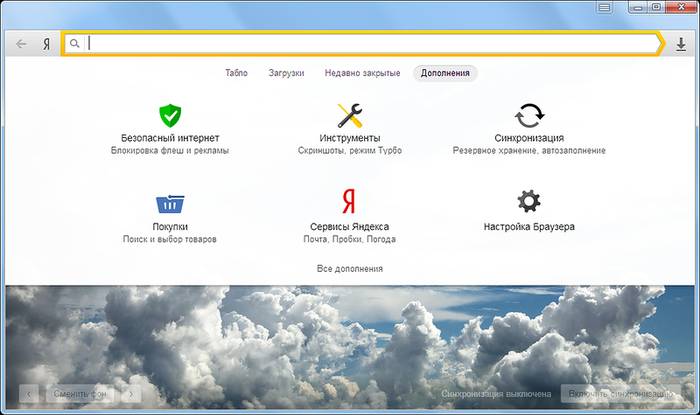Select the Дополнения tab
The width and height of the screenshot is (700, 415).
coord(445,73)
